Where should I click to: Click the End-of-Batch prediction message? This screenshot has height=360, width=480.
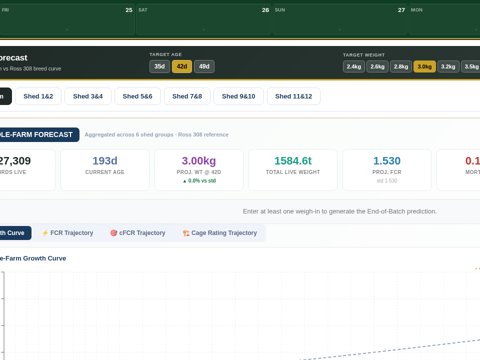click(340, 211)
